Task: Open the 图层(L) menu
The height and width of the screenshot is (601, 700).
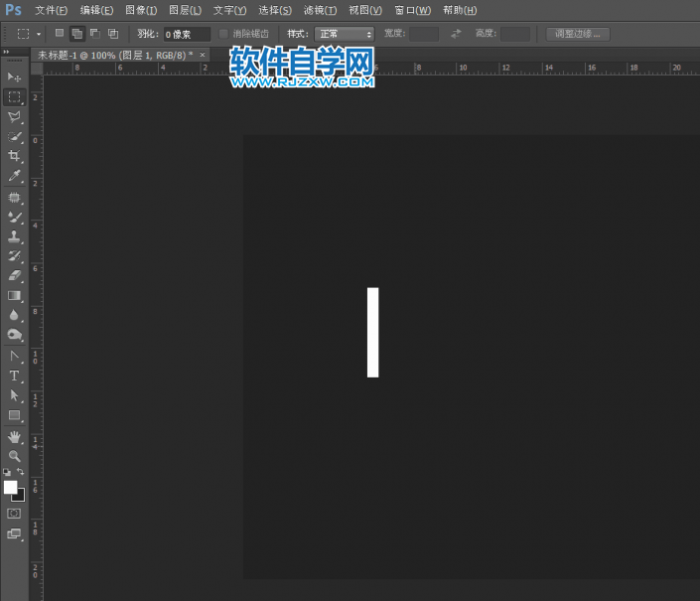Action: coord(186,10)
